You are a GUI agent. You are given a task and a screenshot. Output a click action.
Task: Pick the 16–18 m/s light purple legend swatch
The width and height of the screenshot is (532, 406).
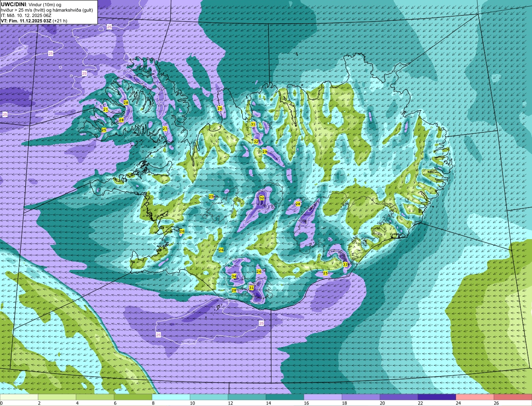(323, 397)
